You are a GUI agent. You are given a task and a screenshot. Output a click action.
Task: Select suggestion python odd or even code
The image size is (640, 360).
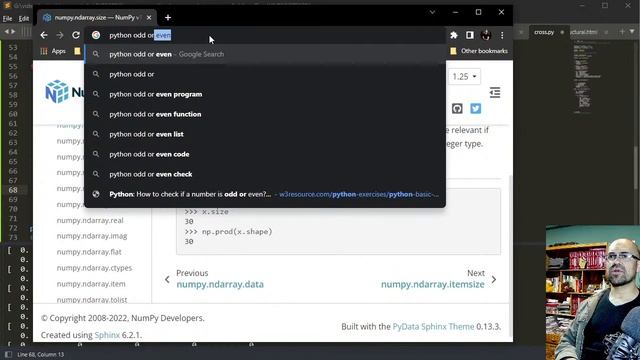click(265, 154)
